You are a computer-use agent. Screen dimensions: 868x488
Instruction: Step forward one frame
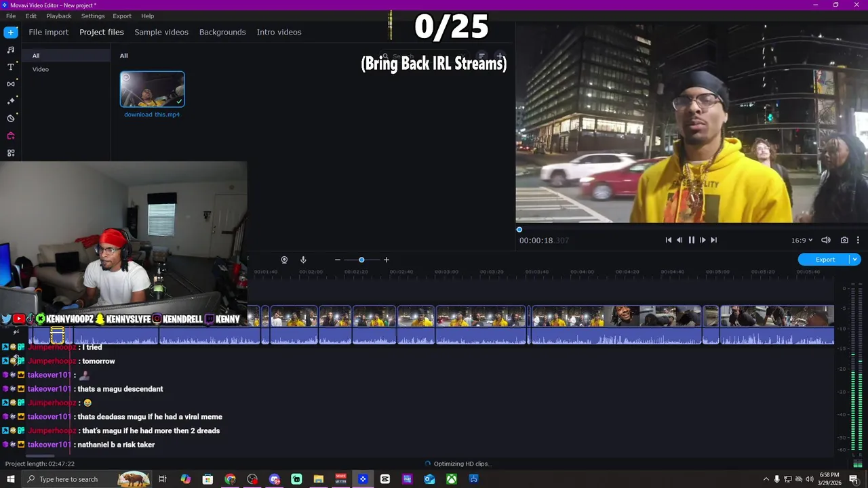(x=703, y=240)
